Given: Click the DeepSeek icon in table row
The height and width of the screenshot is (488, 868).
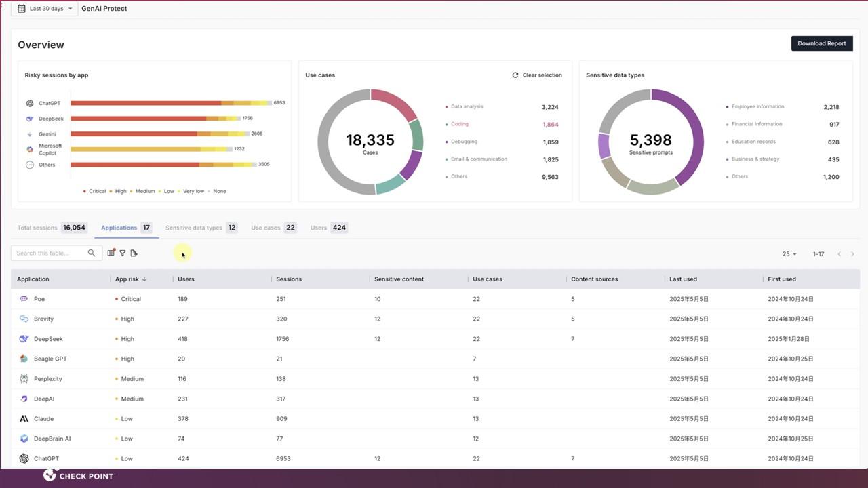Looking at the screenshot, I should tap(24, 339).
